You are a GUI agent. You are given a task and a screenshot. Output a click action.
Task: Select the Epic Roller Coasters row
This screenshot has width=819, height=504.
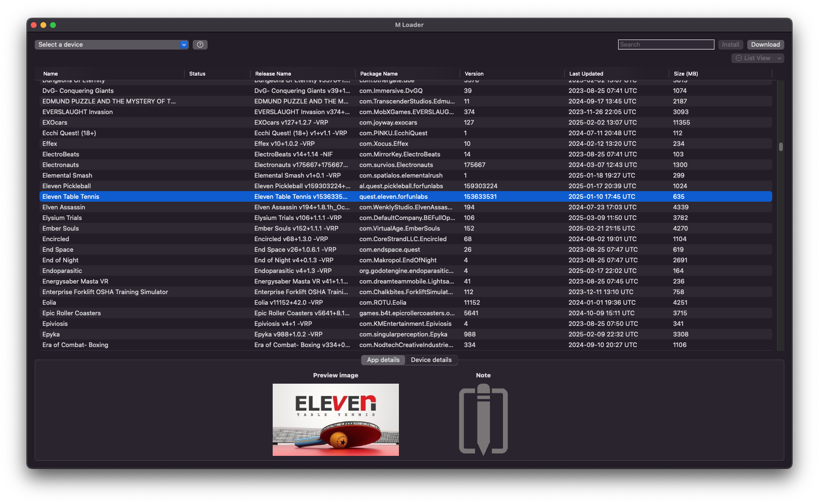click(x=406, y=313)
